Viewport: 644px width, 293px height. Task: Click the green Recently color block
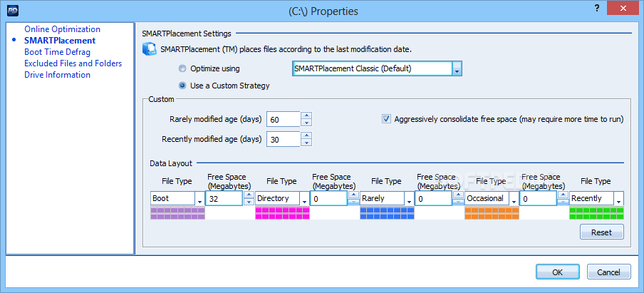[x=596, y=213]
